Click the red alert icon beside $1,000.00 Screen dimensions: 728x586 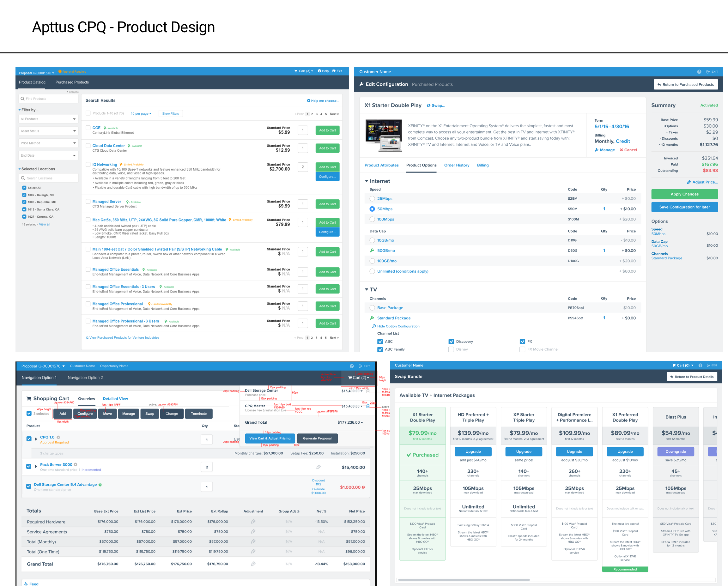pos(363,487)
